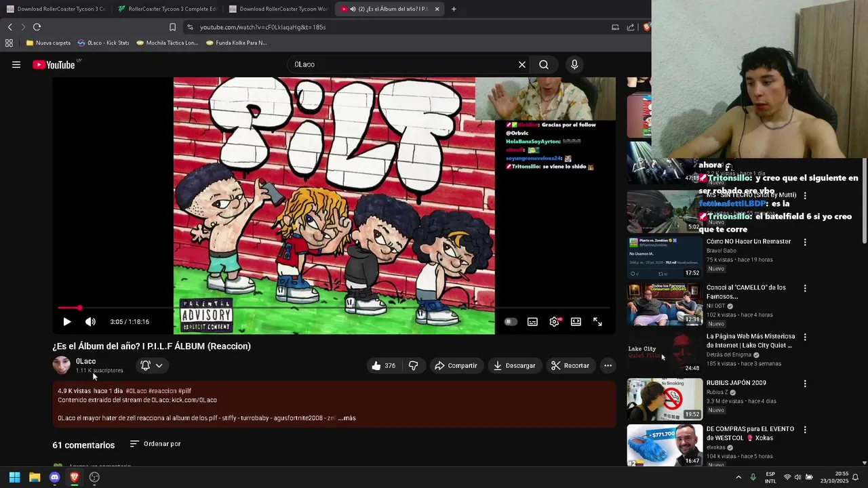868x488 pixels.
Task: Enter fullscreen mode in the player
Action: tap(597, 322)
